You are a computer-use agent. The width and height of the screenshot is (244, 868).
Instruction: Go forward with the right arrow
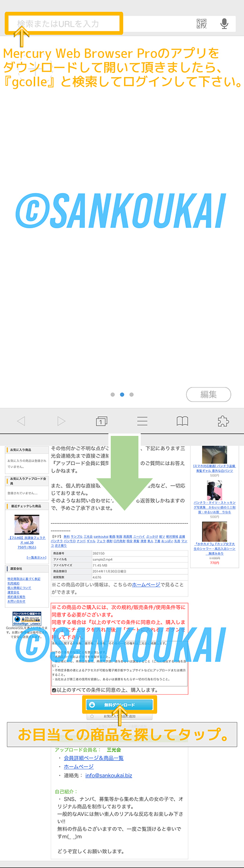click(x=61, y=421)
